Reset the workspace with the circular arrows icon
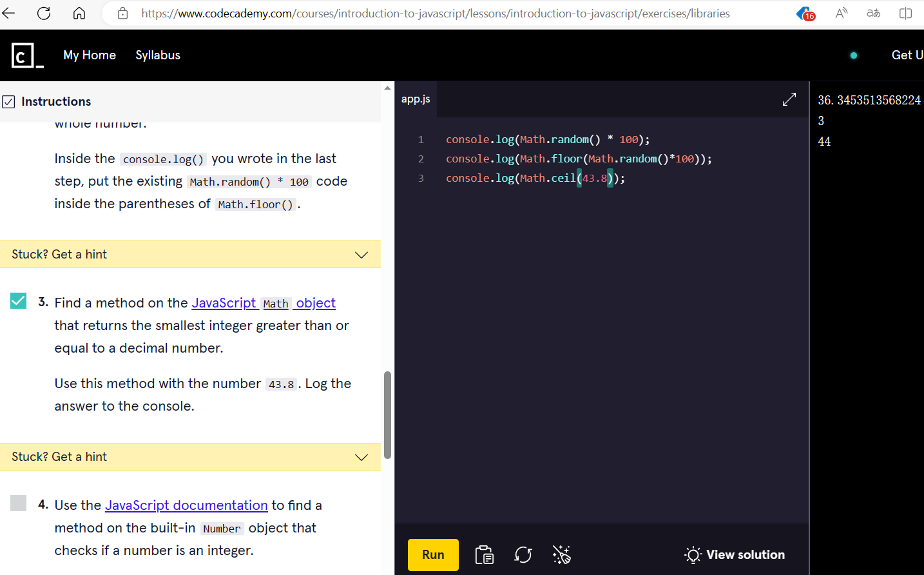This screenshot has width=924, height=575. click(523, 555)
